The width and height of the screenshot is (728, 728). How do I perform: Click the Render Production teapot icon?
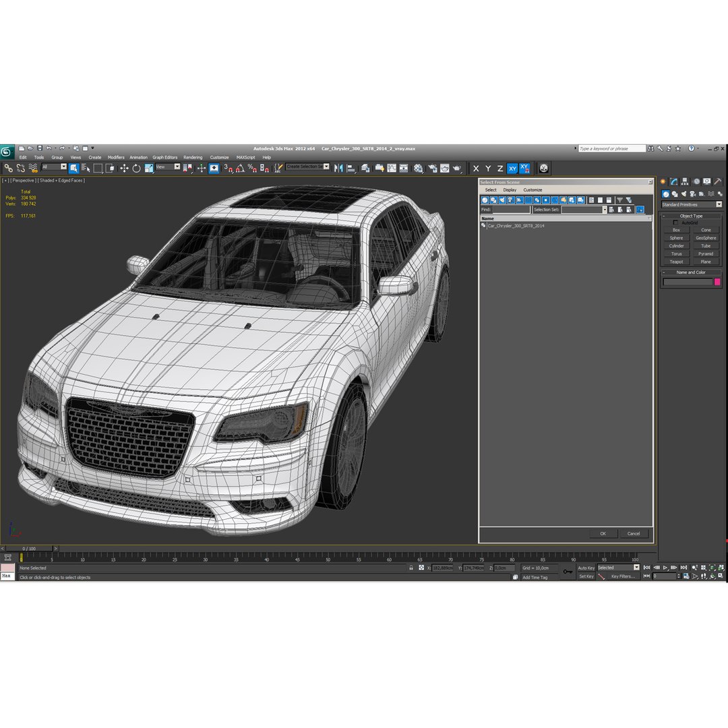pyautogui.click(x=457, y=168)
